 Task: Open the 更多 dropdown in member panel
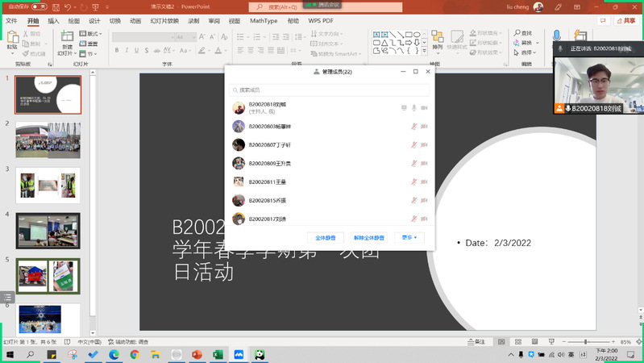[x=409, y=238]
